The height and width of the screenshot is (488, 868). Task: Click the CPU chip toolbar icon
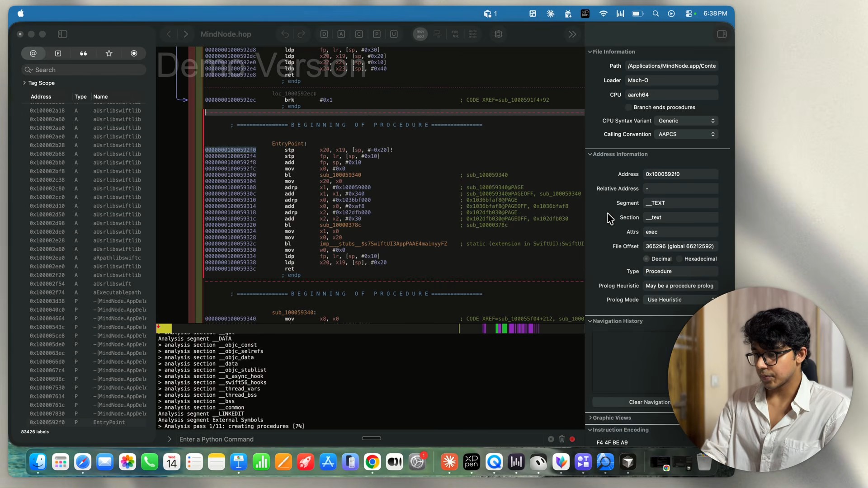[498, 34]
